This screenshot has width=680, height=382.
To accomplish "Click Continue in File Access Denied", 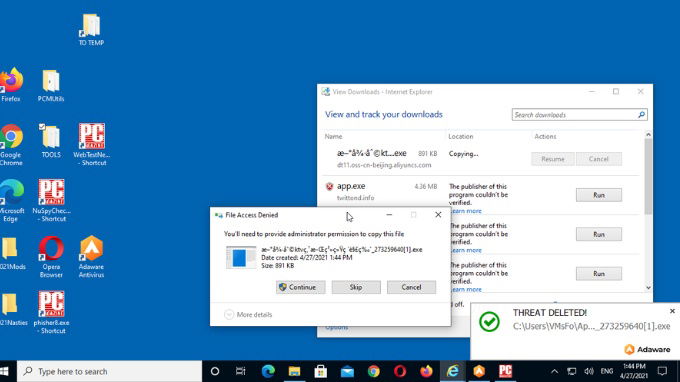I will pos(301,287).
